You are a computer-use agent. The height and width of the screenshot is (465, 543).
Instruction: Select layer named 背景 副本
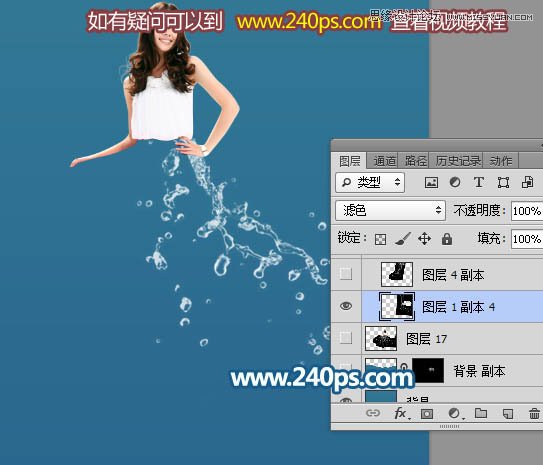tap(480, 371)
